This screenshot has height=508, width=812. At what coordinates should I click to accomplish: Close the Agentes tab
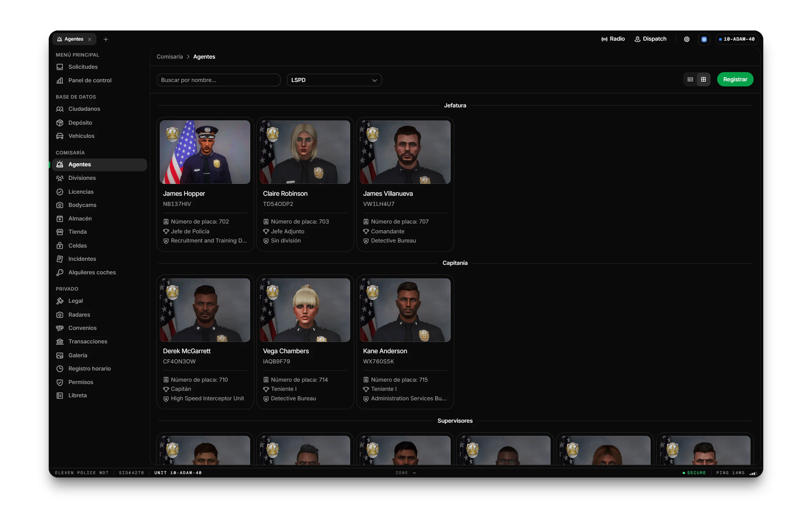(x=90, y=39)
